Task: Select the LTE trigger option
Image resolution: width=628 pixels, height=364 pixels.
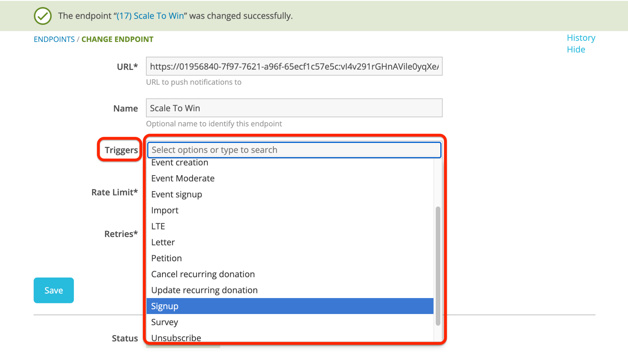Action: click(x=290, y=226)
